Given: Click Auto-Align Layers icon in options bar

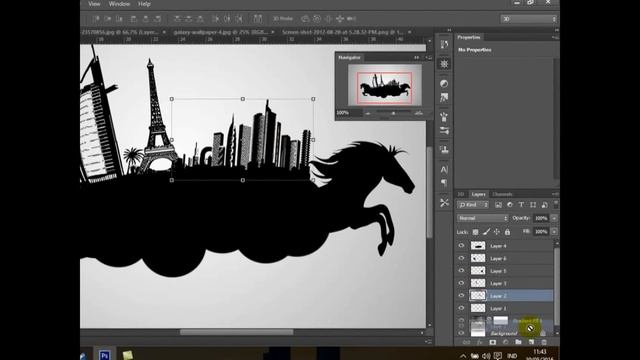Looking at the screenshot, I should [258, 19].
